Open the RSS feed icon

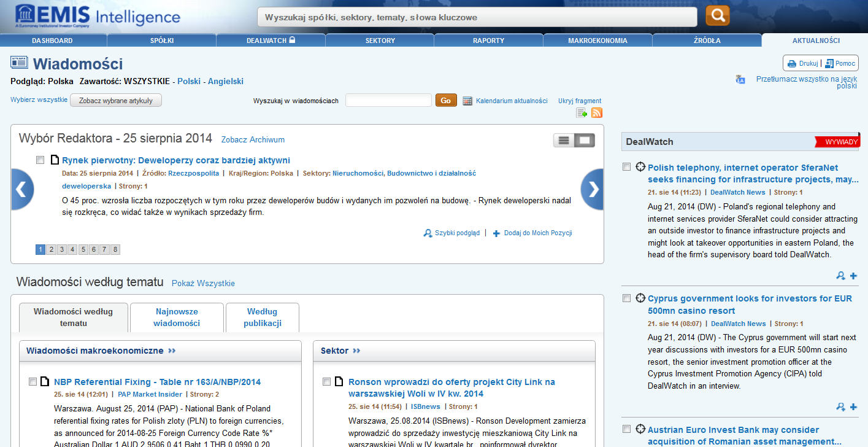pyautogui.click(x=596, y=112)
